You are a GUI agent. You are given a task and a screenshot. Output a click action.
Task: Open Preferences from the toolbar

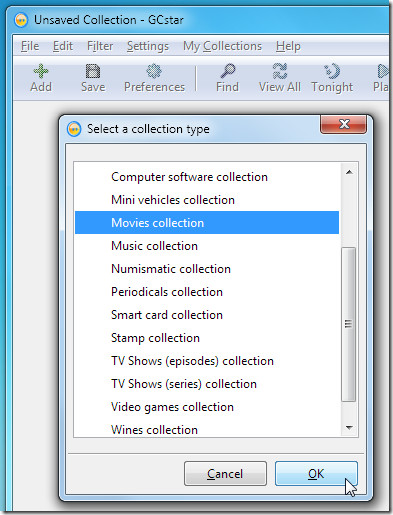[x=154, y=79]
